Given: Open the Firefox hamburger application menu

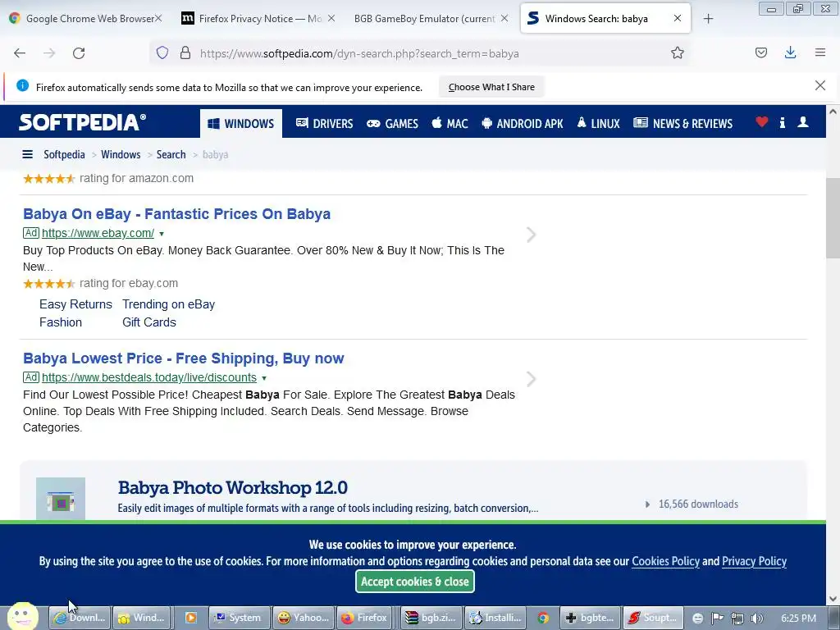Looking at the screenshot, I should (x=820, y=52).
